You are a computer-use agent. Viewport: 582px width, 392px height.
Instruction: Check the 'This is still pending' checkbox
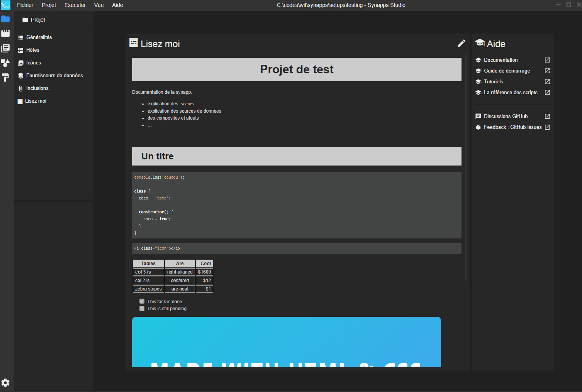142,309
